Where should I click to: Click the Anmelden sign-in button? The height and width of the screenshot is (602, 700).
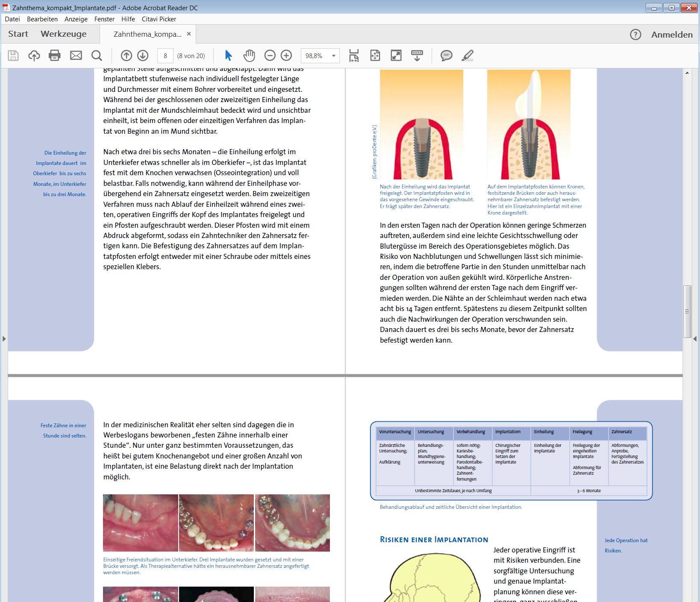click(672, 35)
